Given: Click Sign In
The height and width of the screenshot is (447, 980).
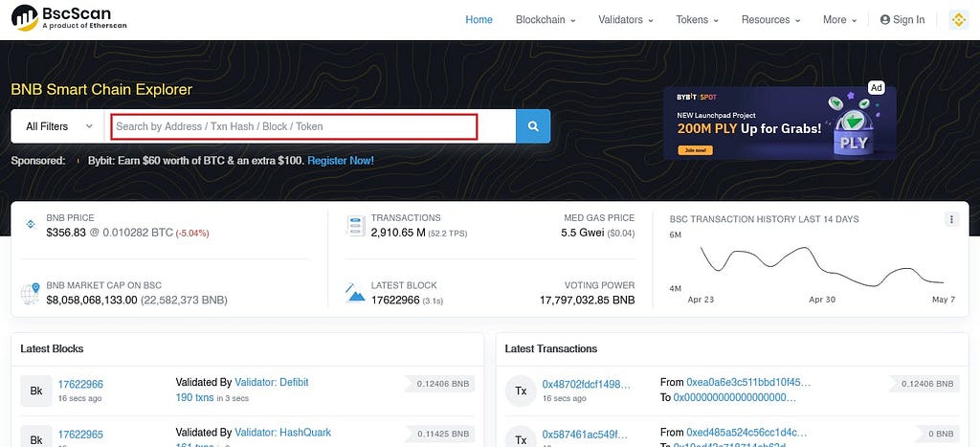Looking at the screenshot, I should tap(902, 20).
